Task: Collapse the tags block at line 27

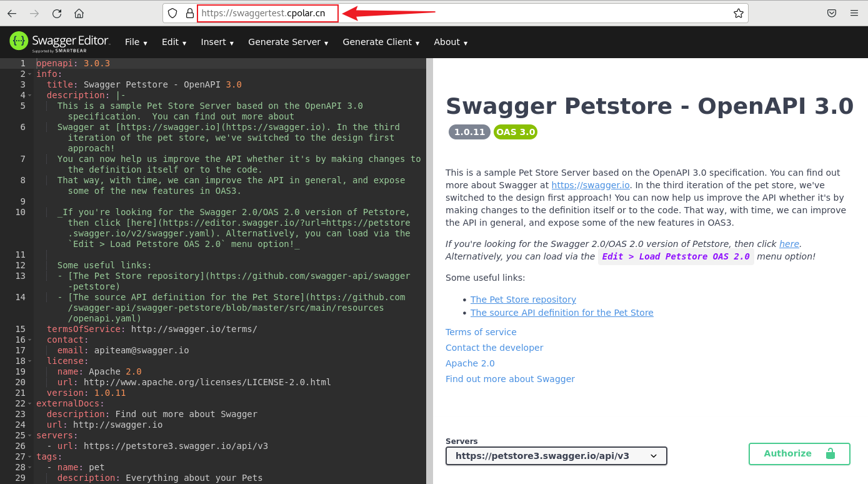Action: pyautogui.click(x=29, y=456)
